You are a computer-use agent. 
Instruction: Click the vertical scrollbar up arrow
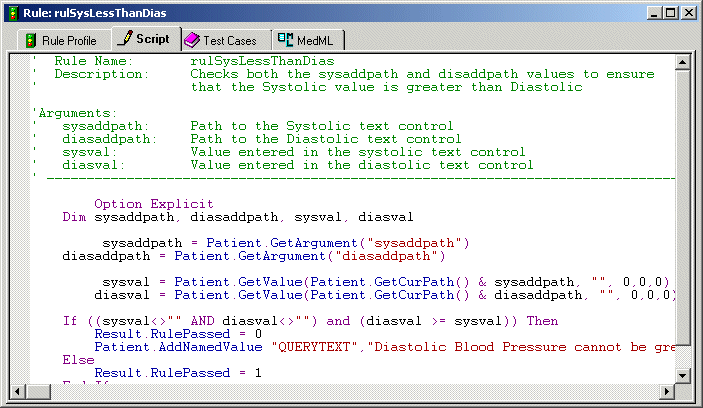[682, 62]
